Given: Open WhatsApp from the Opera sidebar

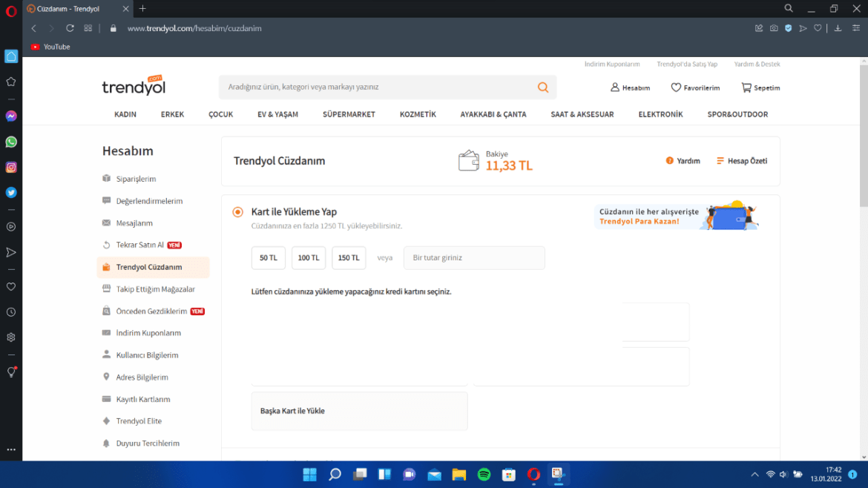Looking at the screenshot, I should (10, 142).
